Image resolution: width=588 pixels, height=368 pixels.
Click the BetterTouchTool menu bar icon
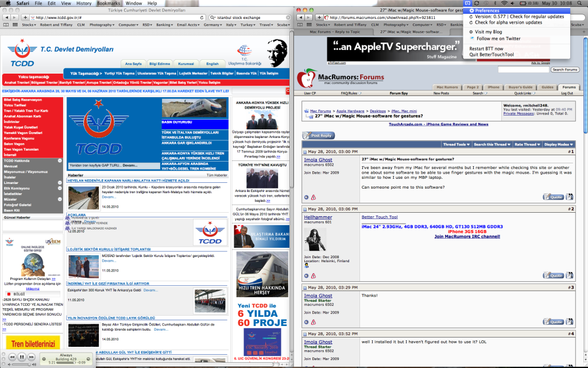pyautogui.click(x=467, y=3)
